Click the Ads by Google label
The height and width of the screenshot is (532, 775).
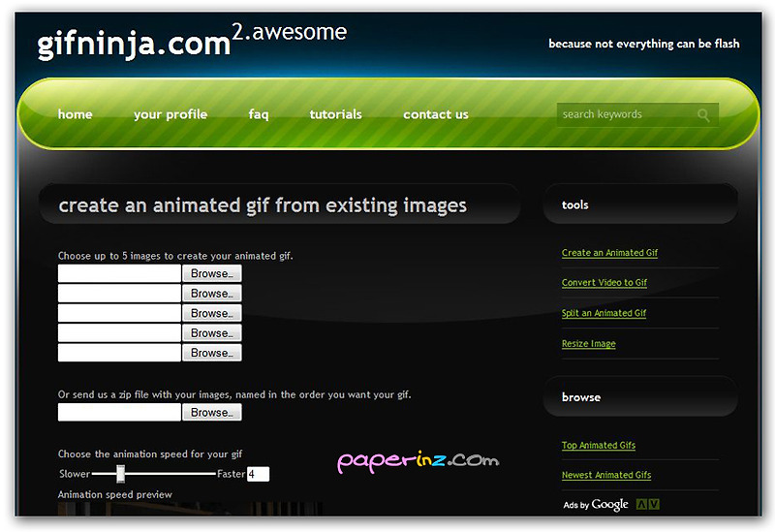(x=596, y=505)
